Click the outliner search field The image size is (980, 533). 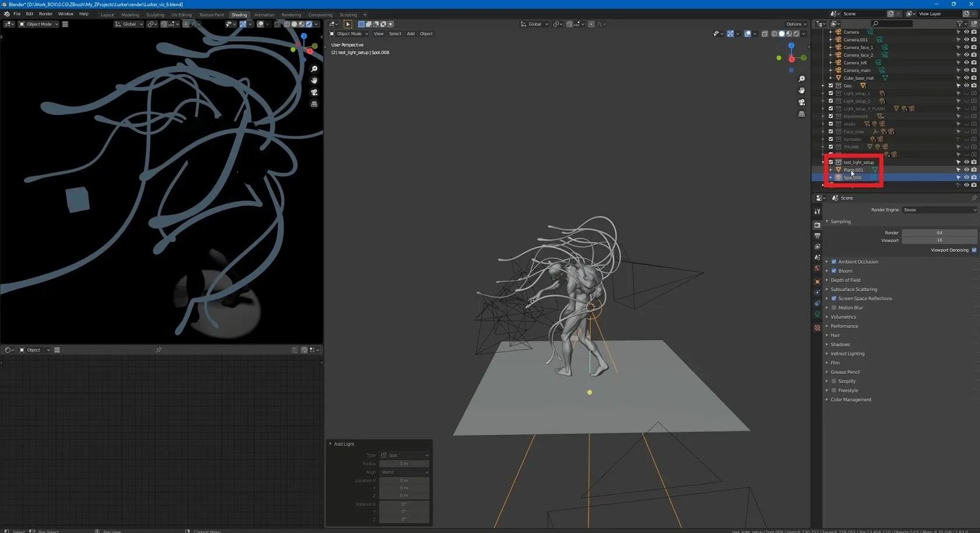pos(892,24)
